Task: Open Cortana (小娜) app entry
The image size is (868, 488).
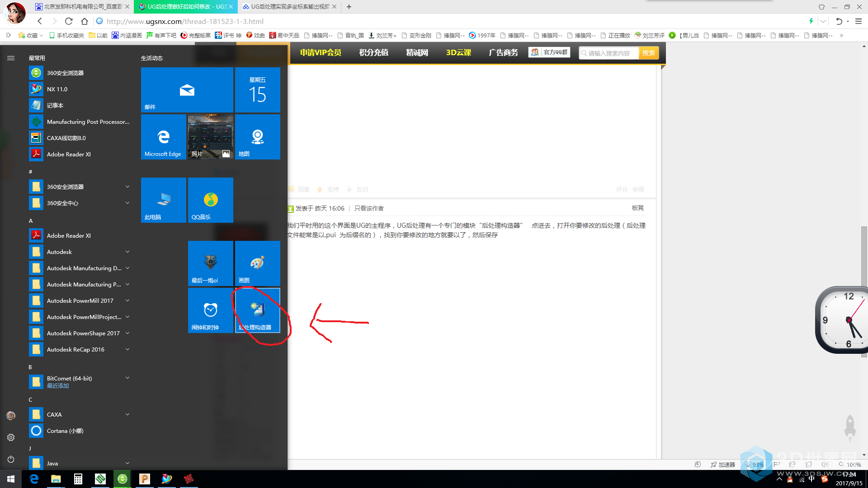Action: click(80, 431)
